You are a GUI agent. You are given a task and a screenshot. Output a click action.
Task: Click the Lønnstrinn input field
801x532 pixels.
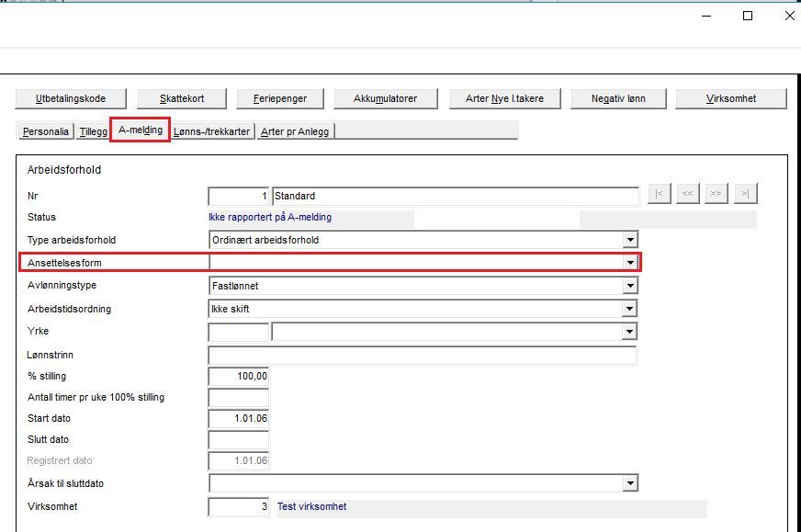[423, 356]
